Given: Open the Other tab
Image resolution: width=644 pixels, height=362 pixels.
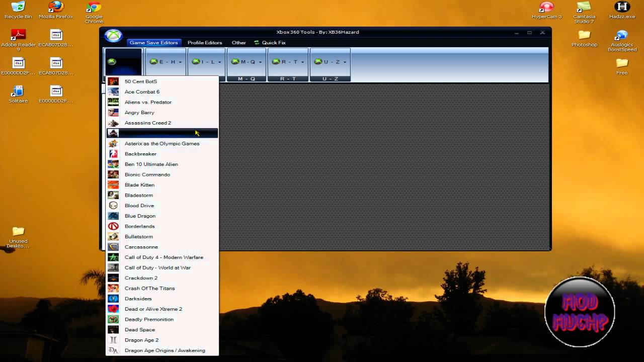Looking at the screenshot, I should (238, 43).
